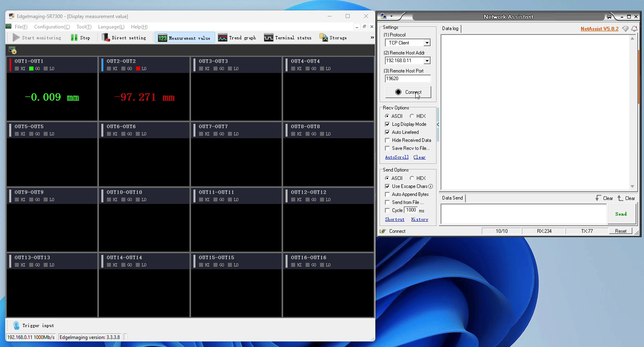Click the Edgelmaging document 123 menu icon
This screenshot has width=644, height=347.
(9, 27)
